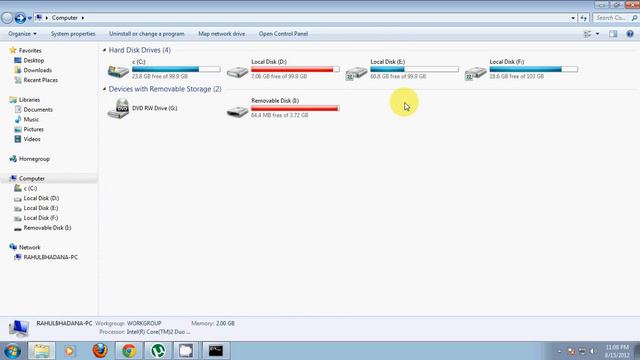The image size is (640, 360).
Task: Open the Organize dropdown menu
Action: pyautogui.click(x=22, y=34)
